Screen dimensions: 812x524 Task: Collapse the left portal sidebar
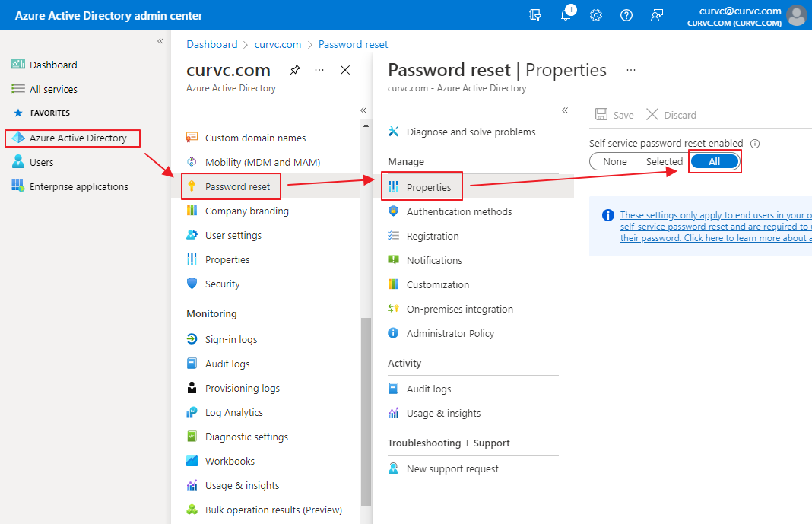coord(160,41)
